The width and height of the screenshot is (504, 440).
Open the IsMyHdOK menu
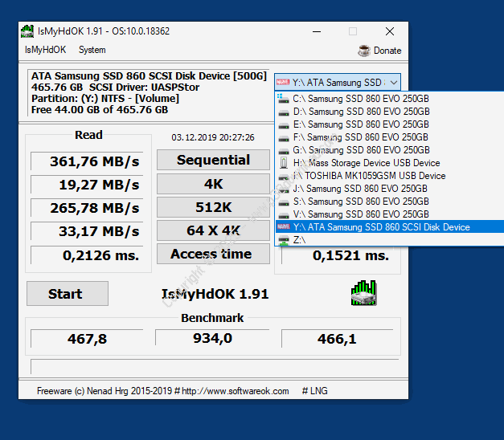point(45,50)
